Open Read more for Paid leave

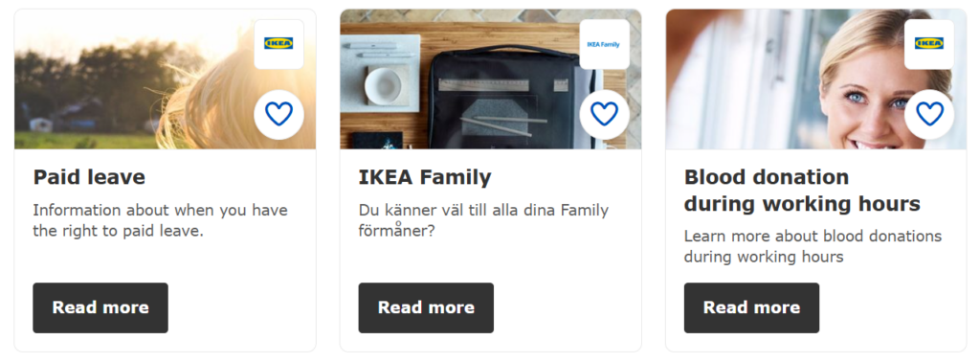click(100, 307)
